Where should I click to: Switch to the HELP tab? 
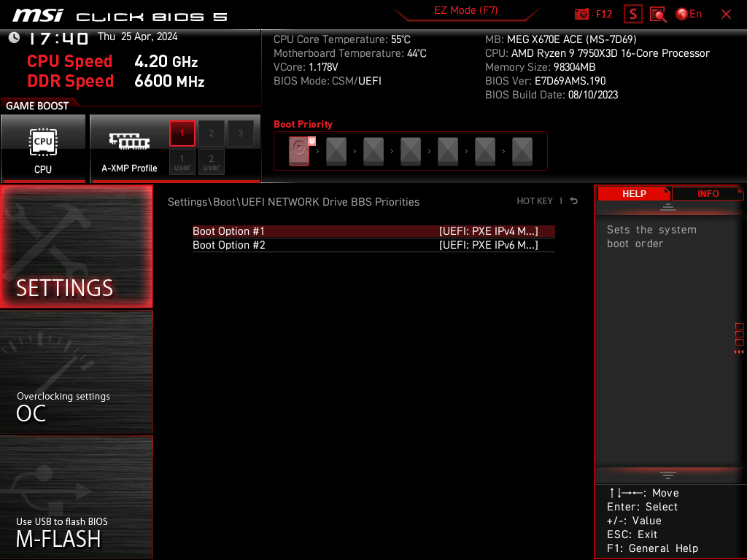pyautogui.click(x=634, y=194)
